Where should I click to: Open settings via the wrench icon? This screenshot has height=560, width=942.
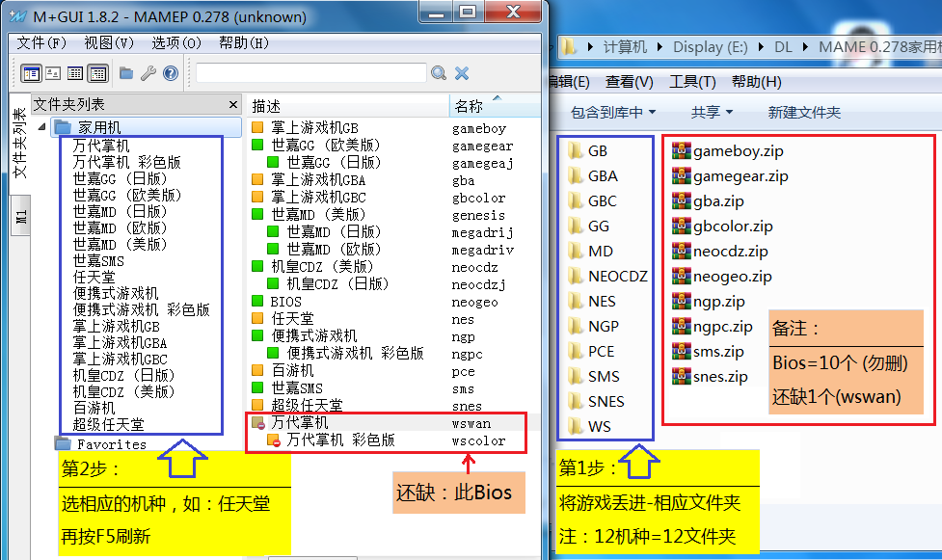(148, 73)
